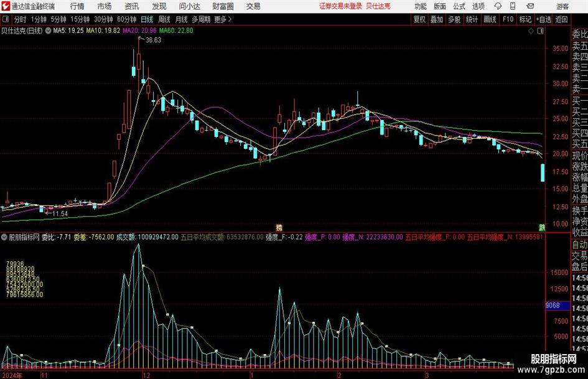Switch to the 60分钟 period
588x379 pixels.
pyautogui.click(x=127, y=19)
